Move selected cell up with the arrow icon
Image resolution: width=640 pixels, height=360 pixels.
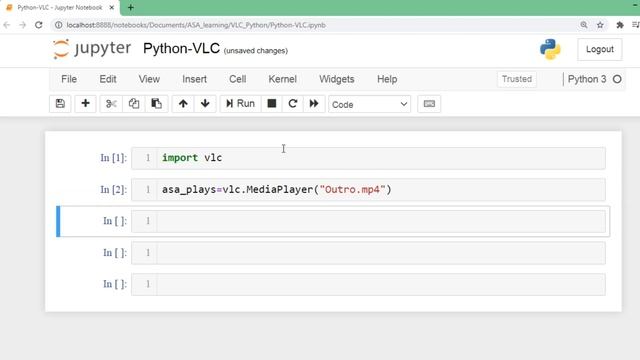183,104
